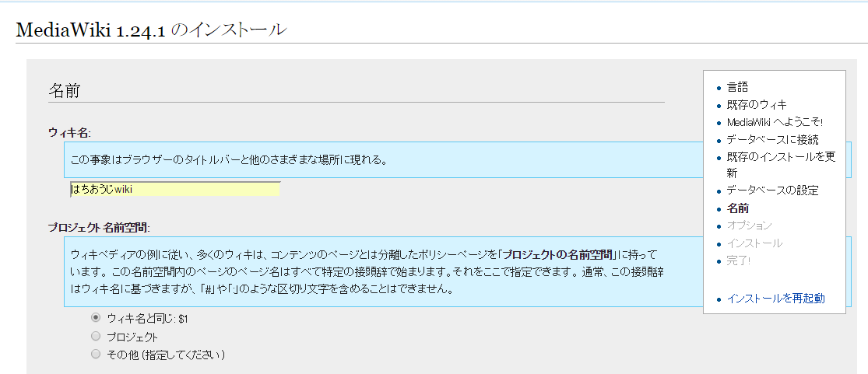868x374 pixels.
Task: Click the bold 名前 current step in sidebar
Action: click(738, 208)
